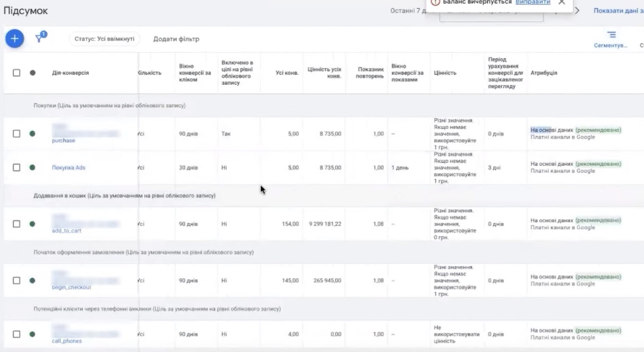Click the green status dot for purchase row
The image size is (644, 352).
point(33,133)
